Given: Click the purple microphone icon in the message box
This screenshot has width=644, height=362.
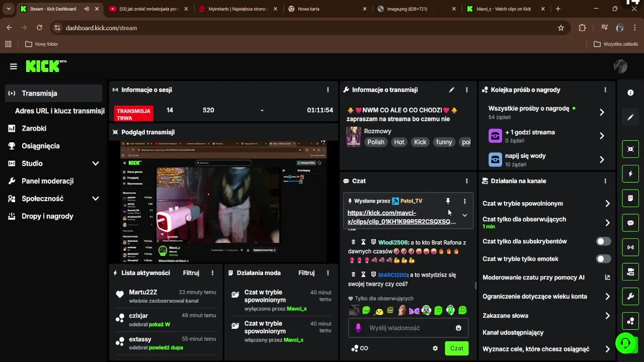Looking at the screenshot, I should pos(358,328).
